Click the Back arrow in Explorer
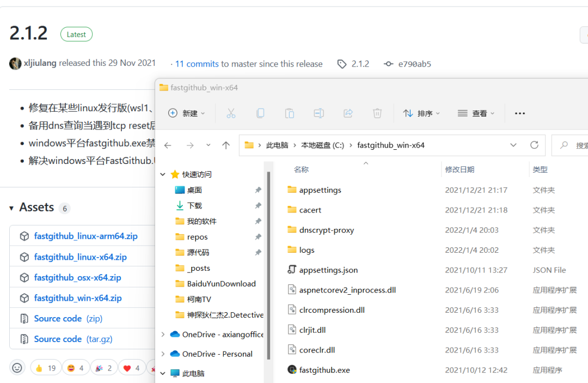The height and width of the screenshot is (383, 588). click(168, 145)
